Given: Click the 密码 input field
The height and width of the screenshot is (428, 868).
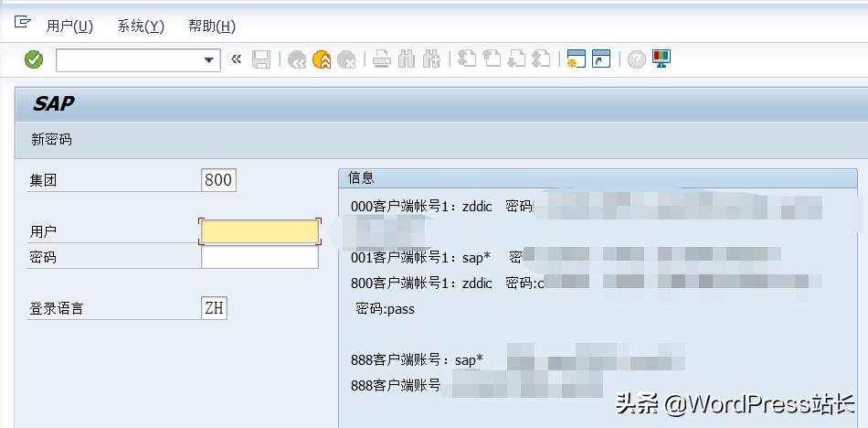Looking at the screenshot, I should coord(259,257).
